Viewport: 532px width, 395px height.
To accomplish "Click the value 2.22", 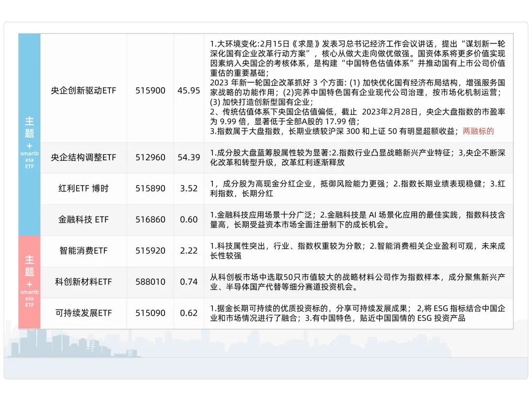I will 189,251.
